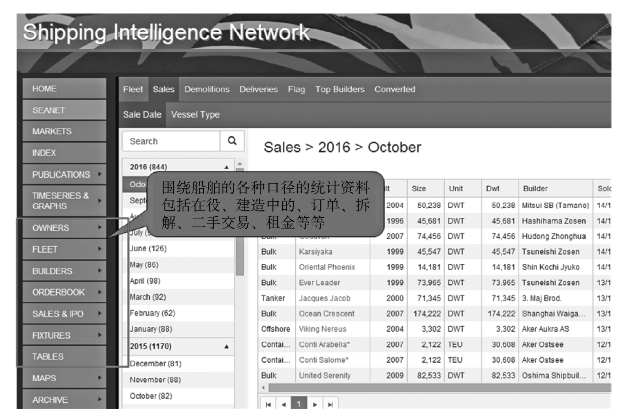625x418 pixels.
Task: Select October (82) under 2015
Action: tap(179, 396)
